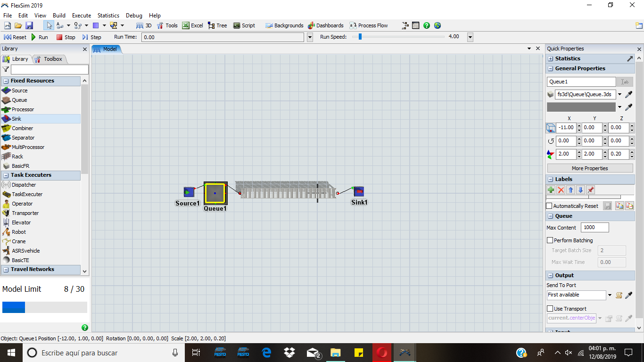This screenshot has width=644, height=362.
Task: Enable Perform Batching checkbox
Action: pyautogui.click(x=550, y=240)
